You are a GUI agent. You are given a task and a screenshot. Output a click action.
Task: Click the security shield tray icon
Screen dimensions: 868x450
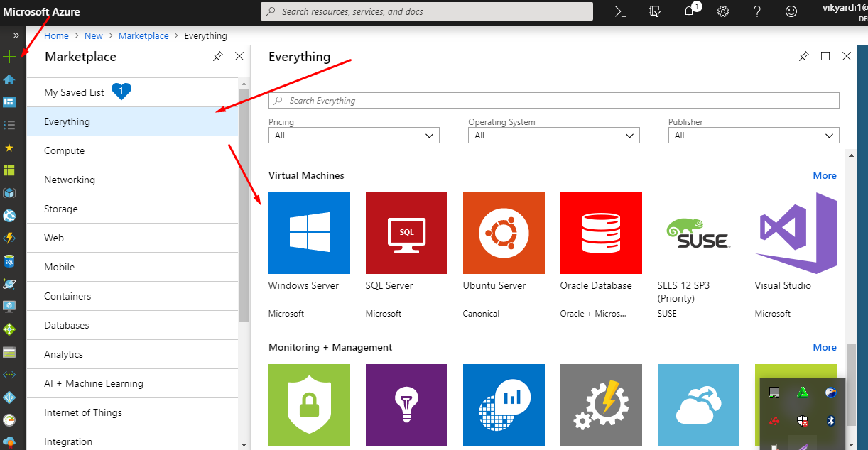pyautogui.click(x=801, y=421)
